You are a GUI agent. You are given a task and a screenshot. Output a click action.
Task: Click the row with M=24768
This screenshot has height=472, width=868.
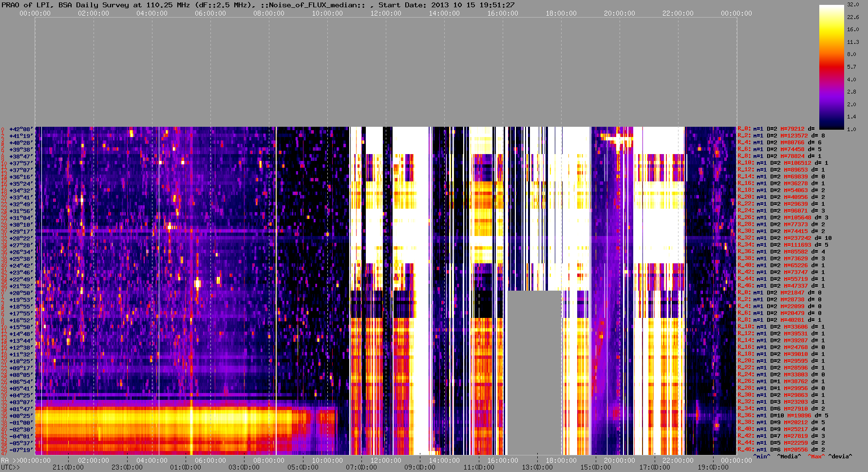tap(781, 348)
